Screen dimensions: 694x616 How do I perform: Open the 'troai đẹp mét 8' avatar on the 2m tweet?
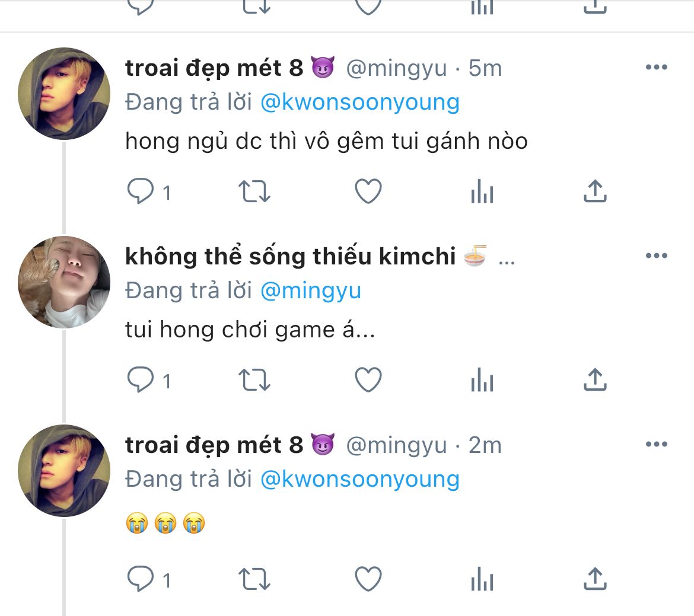point(64,471)
